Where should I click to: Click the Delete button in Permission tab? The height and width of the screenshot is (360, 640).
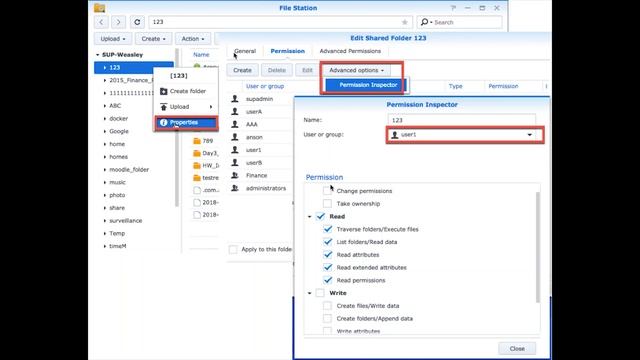click(277, 70)
